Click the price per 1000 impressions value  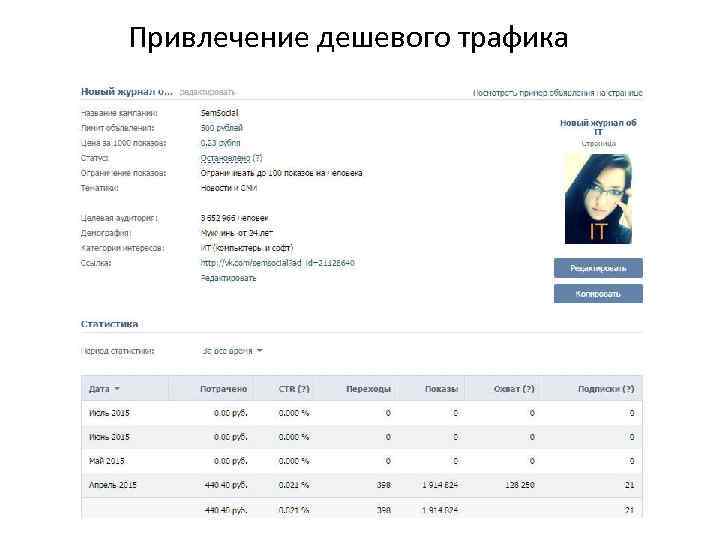point(220,143)
